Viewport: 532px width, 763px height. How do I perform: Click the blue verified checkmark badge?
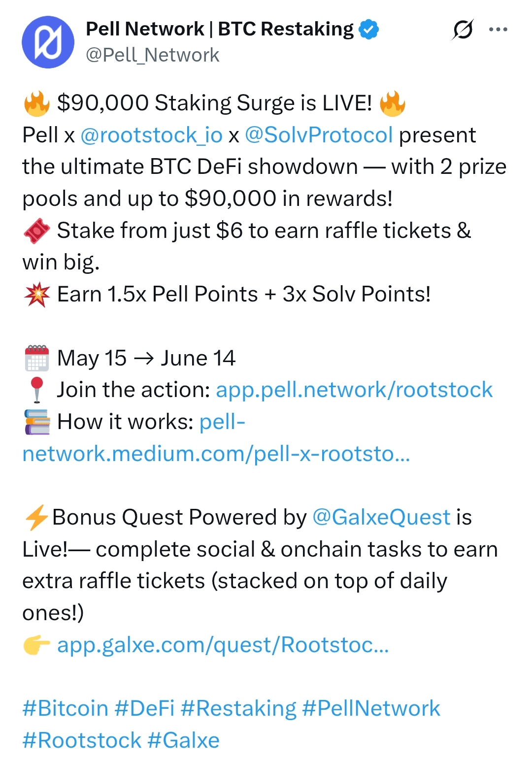pyautogui.click(x=368, y=29)
